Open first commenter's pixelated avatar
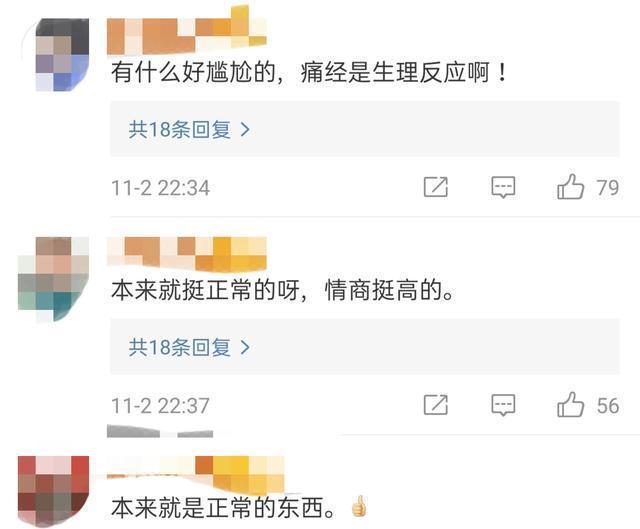The height and width of the screenshot is (529, 640). [62, 54]
